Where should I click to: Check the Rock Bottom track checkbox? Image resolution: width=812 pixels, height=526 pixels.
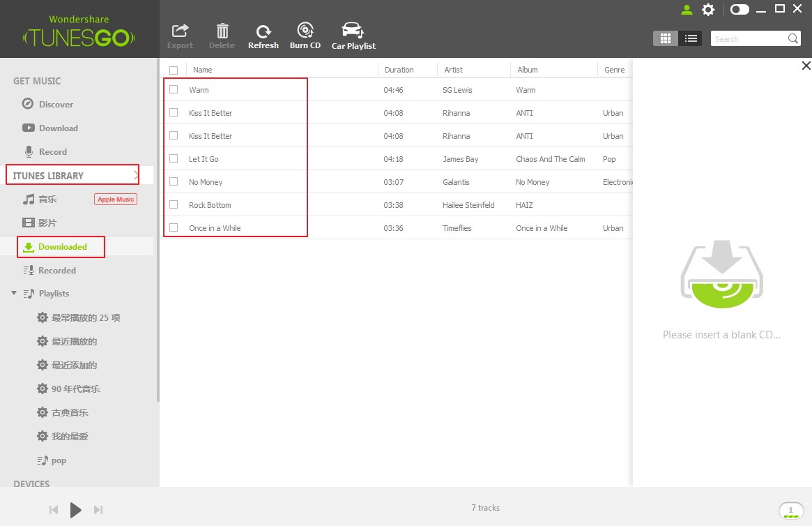pos(174,204)
